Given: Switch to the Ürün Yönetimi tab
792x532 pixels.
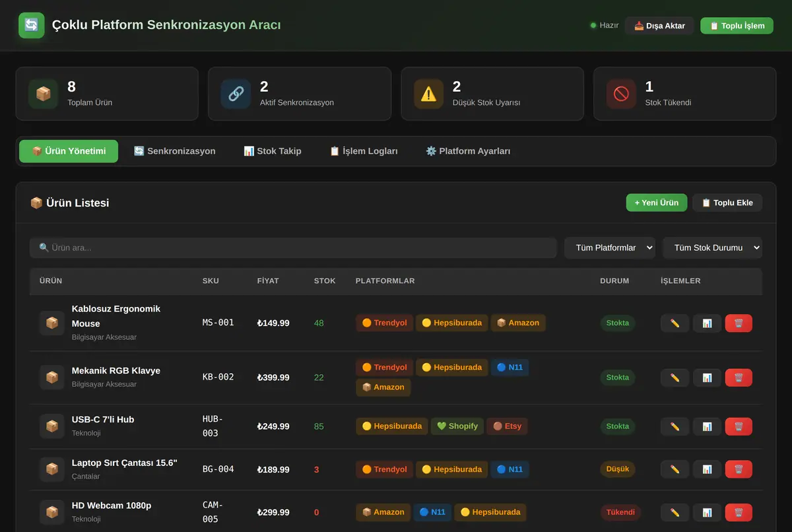Looking at the screenshot, I should coord(69,151).
